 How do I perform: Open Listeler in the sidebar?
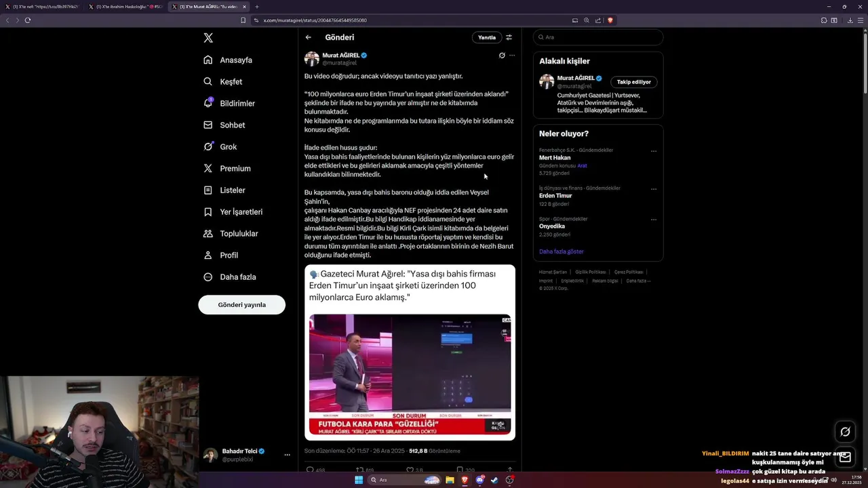pyautogui.click(x=224, y=190)
